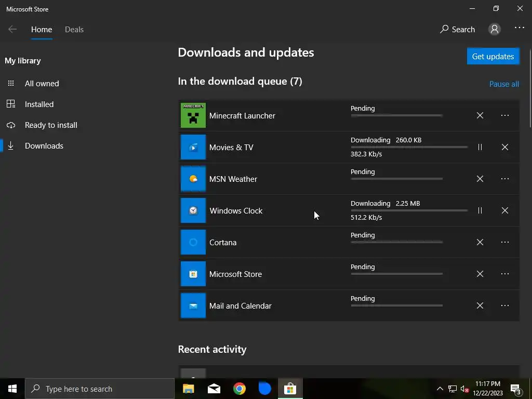Image resolution: width=532 pixels, height=399 pixels.
Task: Click the Pause all link
Action: [x=504, y=84]
